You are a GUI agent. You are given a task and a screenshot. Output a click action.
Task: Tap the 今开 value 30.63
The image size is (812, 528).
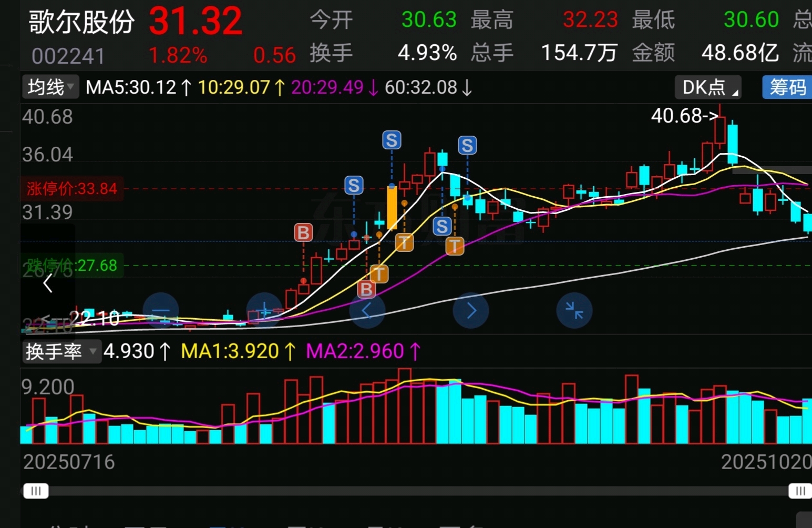(x=429, y=20)
